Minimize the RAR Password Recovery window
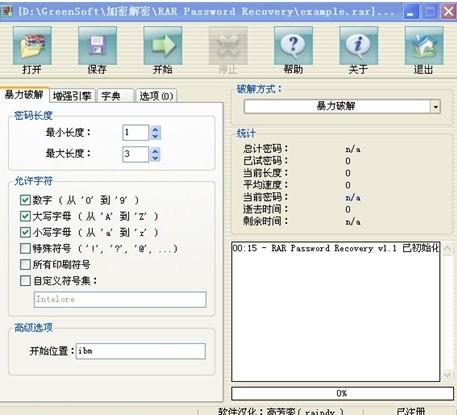Viewport: 457px width, 415px height. click(411, 12)
